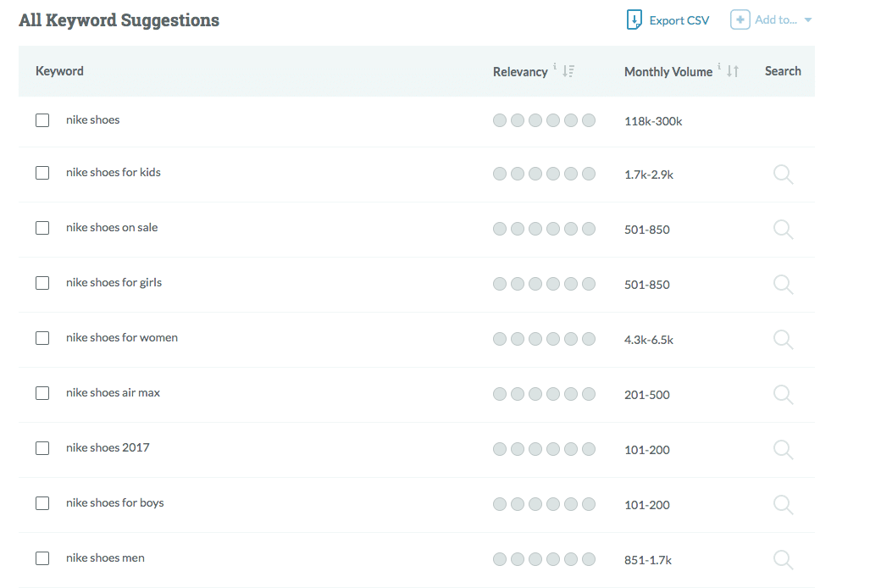Image resolution: width=870 pixels, height=588 pixels.
Task: Sort by Monthly Volume using arrows icon
Action: coord(733,71)
